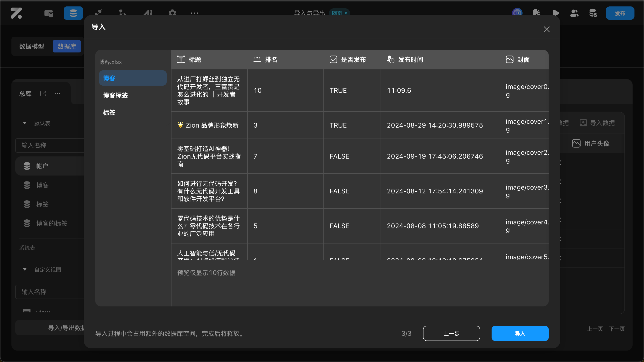The image size is (644, 362).
Task: Select the 博客的标签 table in sidebar
Action: (50, 223)
